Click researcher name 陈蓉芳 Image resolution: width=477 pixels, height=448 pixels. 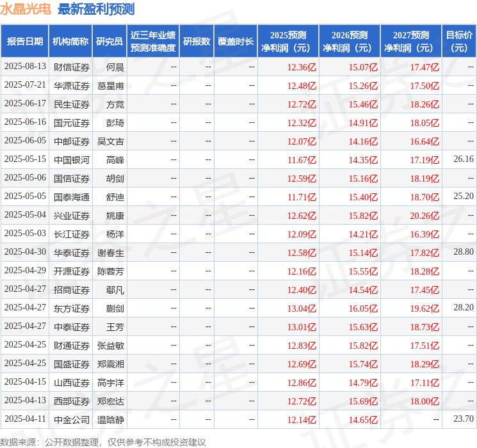point(110,271)
